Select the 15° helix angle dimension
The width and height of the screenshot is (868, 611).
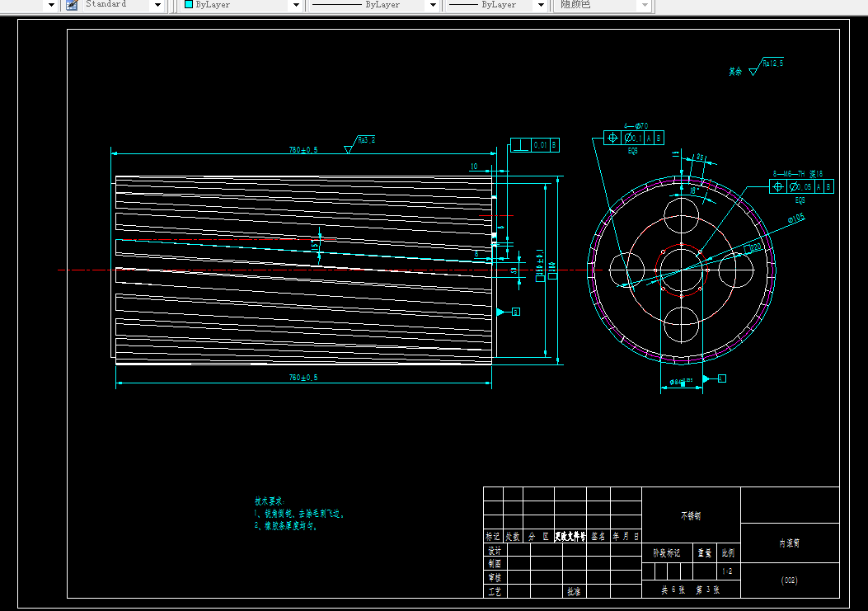tap(316, 246)
